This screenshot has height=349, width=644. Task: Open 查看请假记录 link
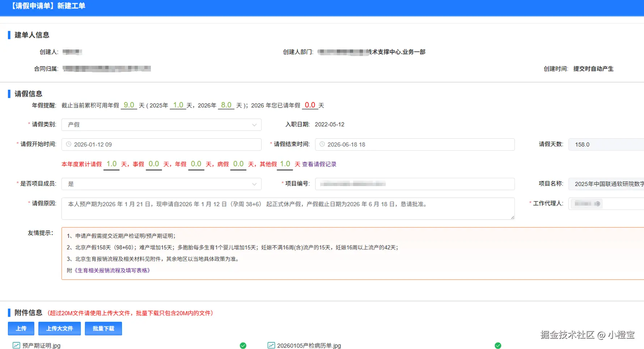(319, 164)
